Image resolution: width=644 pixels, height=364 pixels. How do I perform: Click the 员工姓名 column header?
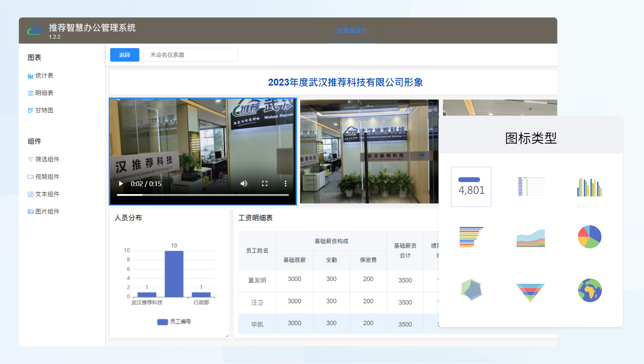pos(257,251)
